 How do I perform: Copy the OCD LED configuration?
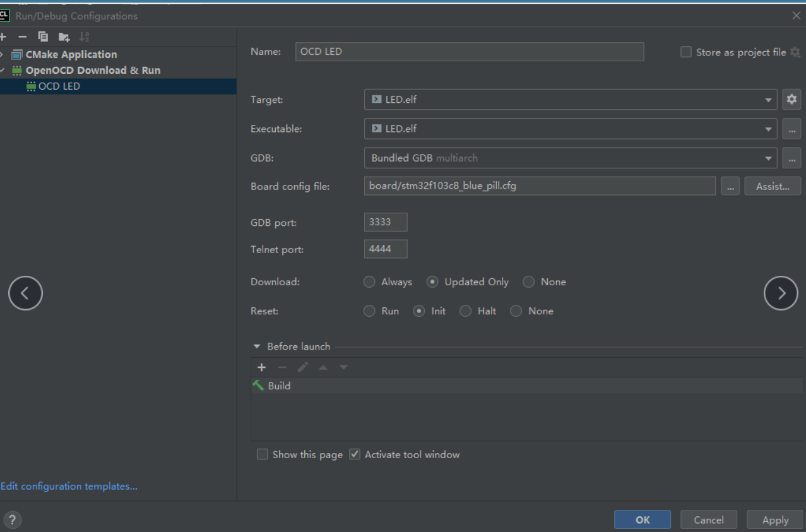42,37
